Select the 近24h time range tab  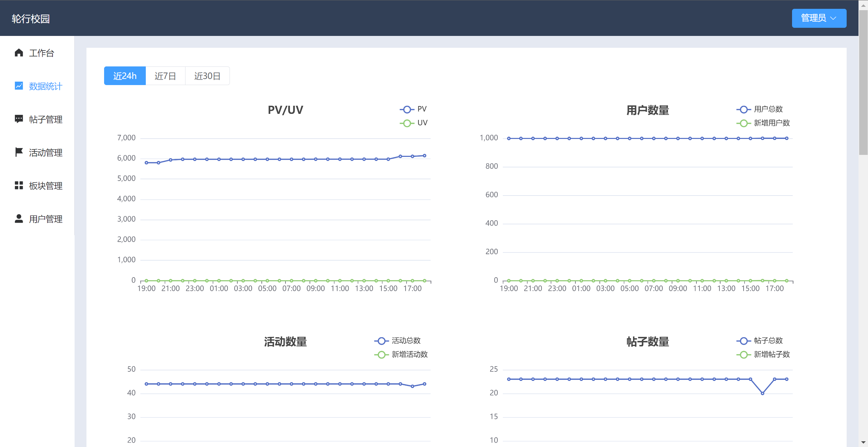pyautogui.click(x=125, y=76)
